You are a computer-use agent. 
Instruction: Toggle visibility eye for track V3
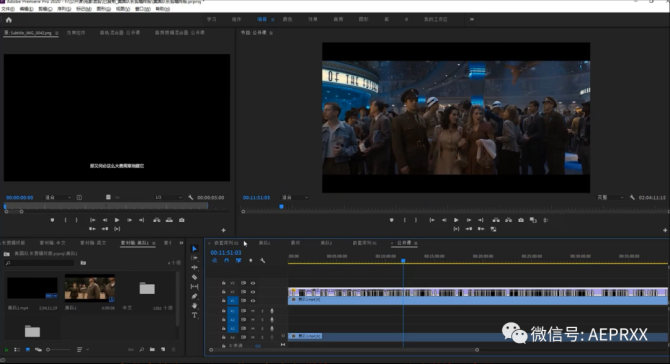(x=253, y=283)
